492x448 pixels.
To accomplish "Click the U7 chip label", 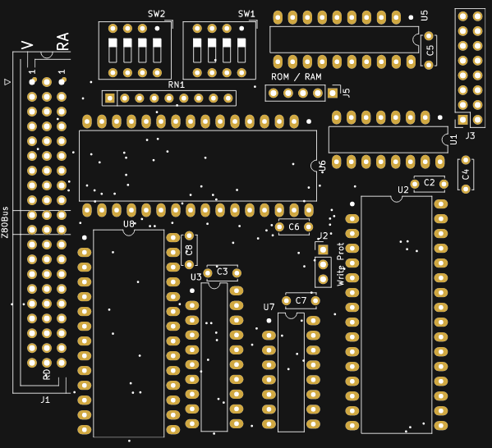I will click(269, 307).
